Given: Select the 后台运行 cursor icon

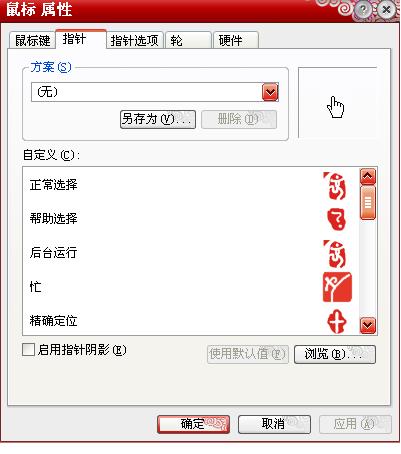Looking at the screenshot, I should 335,254.
